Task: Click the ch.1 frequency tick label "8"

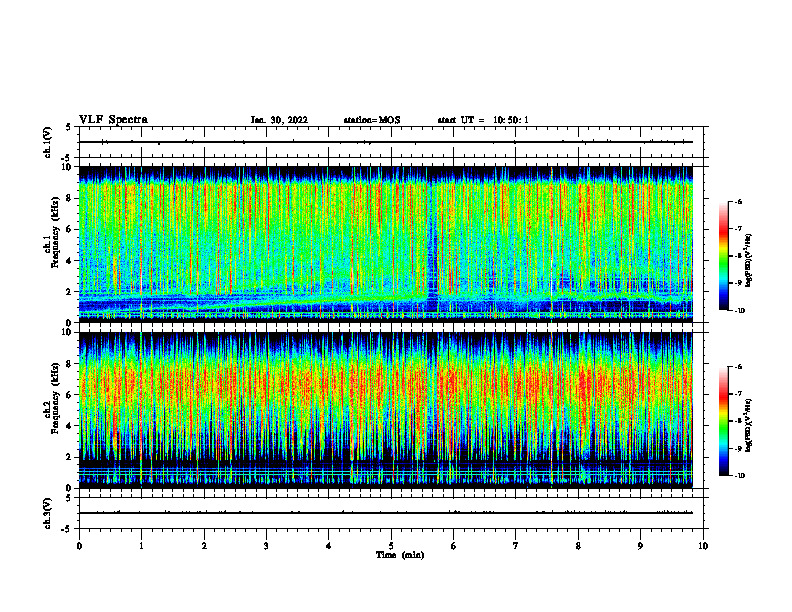Action: coord(69,198)
